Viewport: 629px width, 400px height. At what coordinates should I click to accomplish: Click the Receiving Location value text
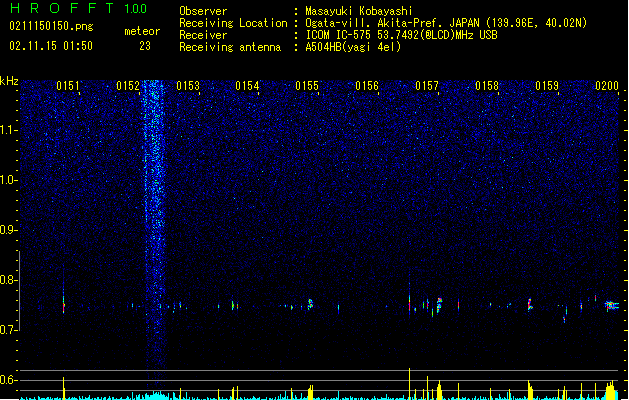point(446,23)
